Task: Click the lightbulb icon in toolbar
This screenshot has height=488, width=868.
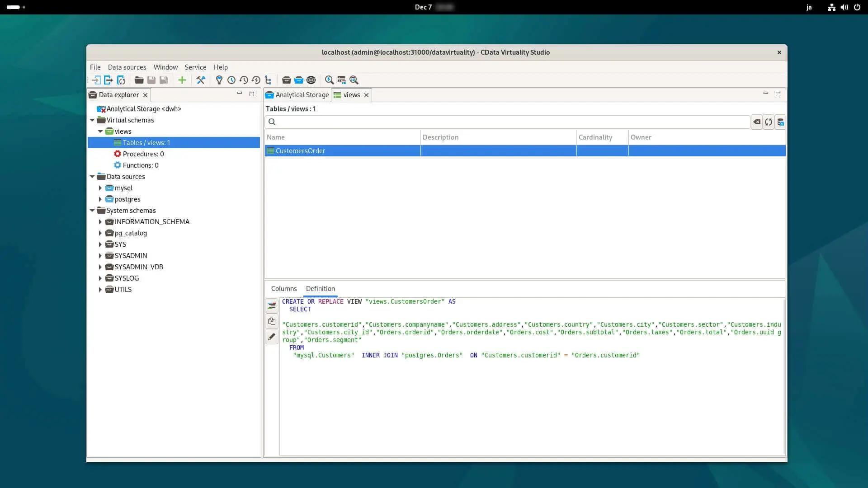Action: 219,80
